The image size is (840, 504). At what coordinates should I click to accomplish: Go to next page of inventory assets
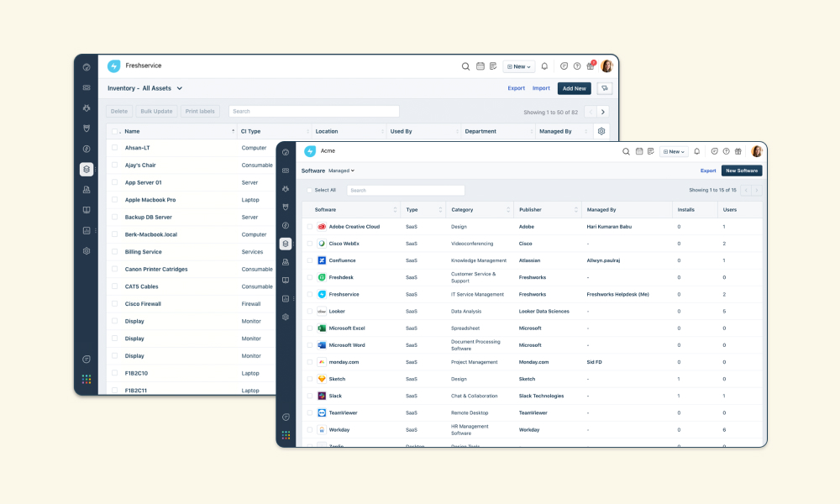[x=602, y=112]
